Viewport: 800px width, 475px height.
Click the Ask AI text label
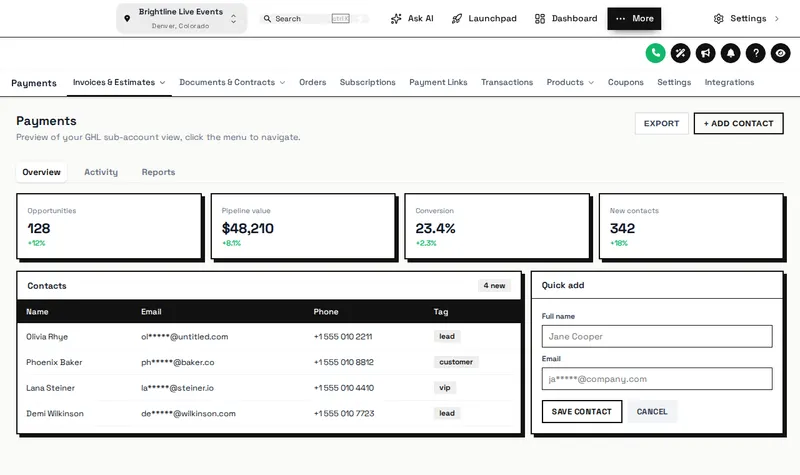pyautogui.click(x=420, y=18)
